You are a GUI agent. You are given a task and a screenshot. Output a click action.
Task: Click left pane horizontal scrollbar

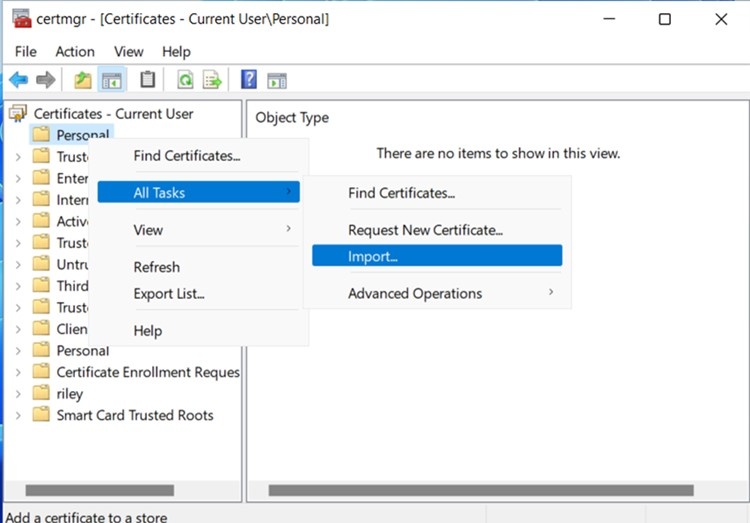pyautogui.click(x=99, y=490)
